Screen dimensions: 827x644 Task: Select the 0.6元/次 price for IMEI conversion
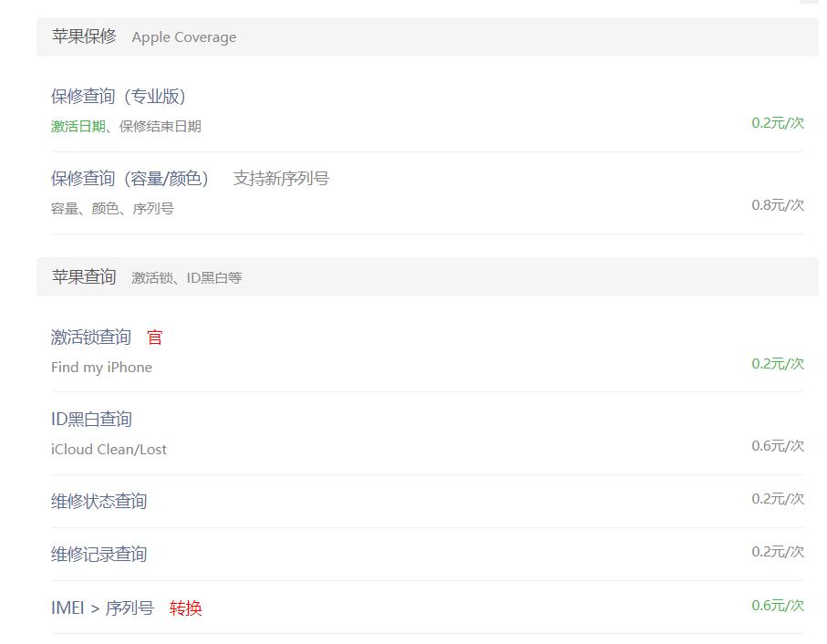click(778, 606)
